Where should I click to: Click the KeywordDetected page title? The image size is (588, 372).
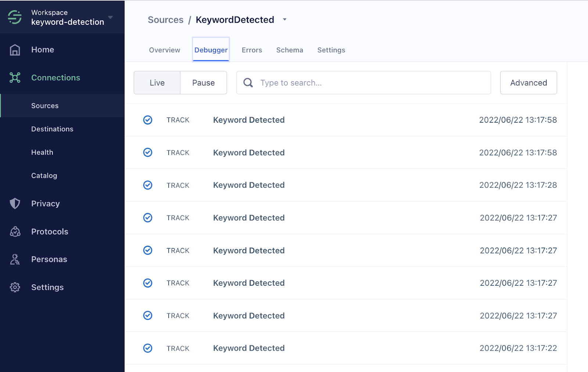pos(235,20)
